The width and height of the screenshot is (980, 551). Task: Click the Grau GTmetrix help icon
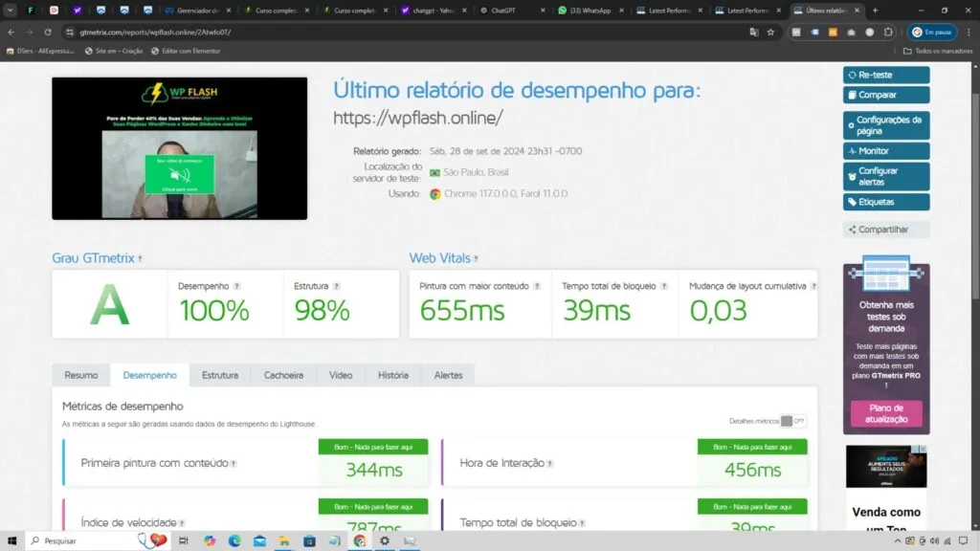(140, 258)
